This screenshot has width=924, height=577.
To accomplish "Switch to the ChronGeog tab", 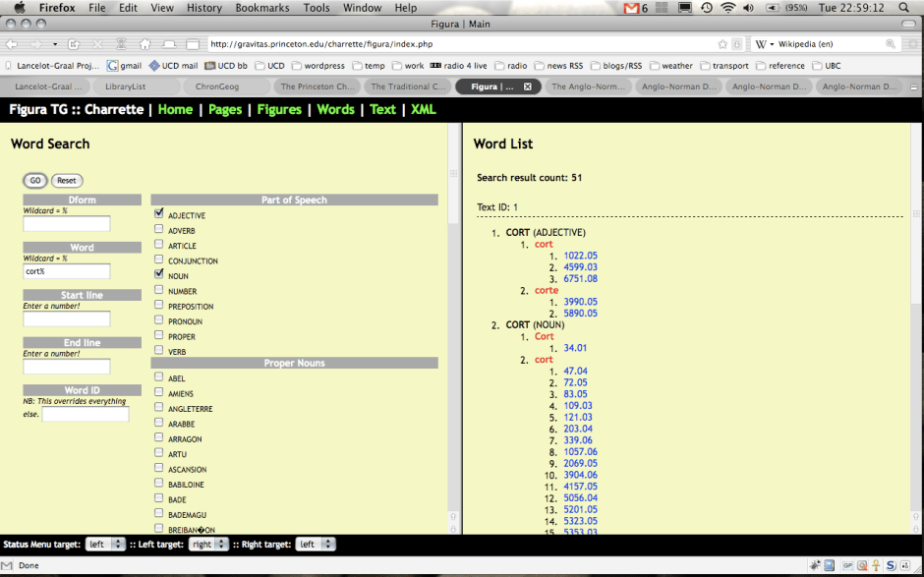I will pyautogui.click(x=216, y=87).
